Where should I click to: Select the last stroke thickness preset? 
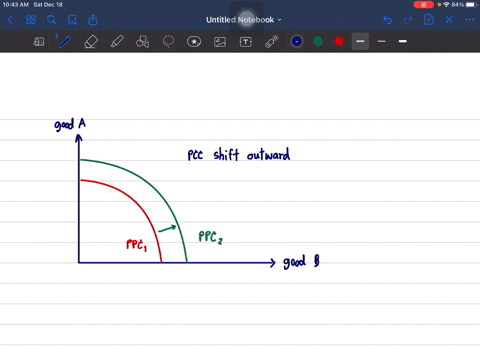pos(403,41)
